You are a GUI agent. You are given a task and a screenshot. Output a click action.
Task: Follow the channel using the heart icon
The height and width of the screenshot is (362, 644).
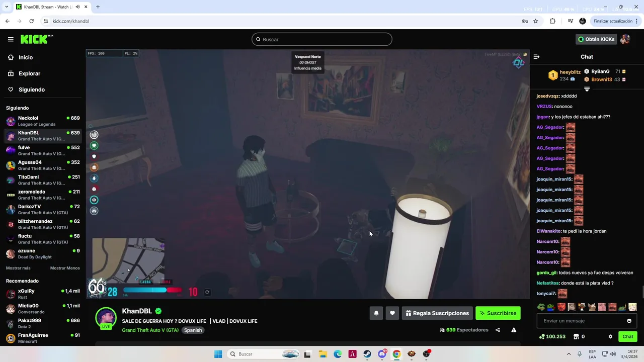[392, 313]
